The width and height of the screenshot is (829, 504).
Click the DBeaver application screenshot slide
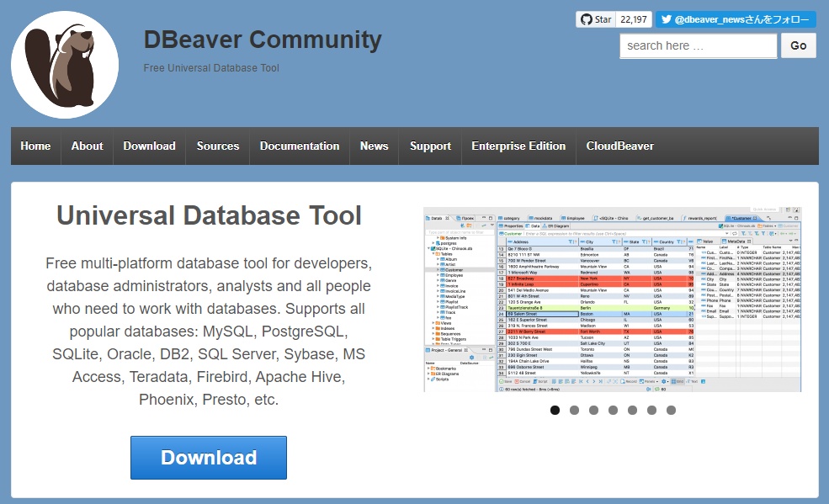(613, 300)
